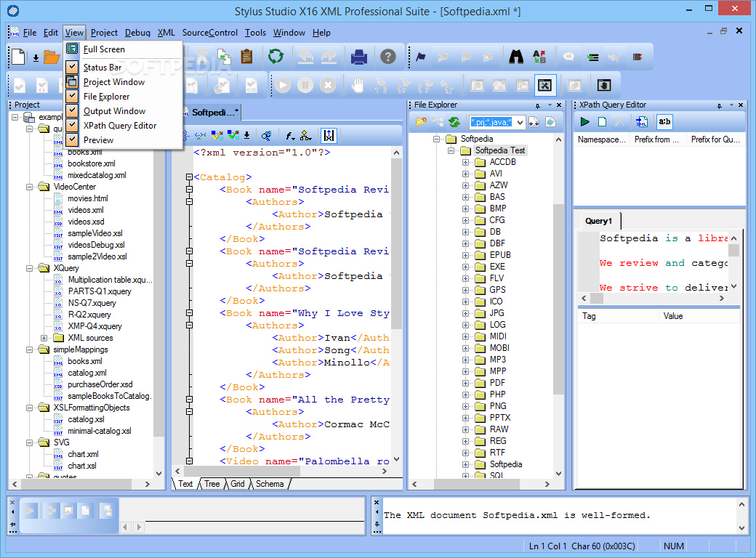Image resolution: width=756 pixels, height=558 pixels.
Task: Click the rightmost black square toolbar icon
Action: 604,85
